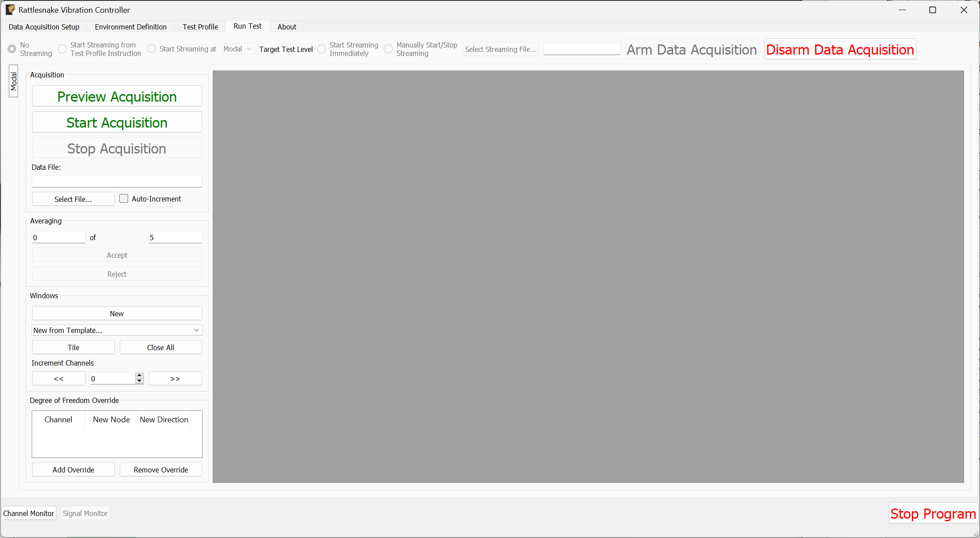This screenshot has height=538, width=980.
Task: Click Preview Acquisition
Action: 117,96
